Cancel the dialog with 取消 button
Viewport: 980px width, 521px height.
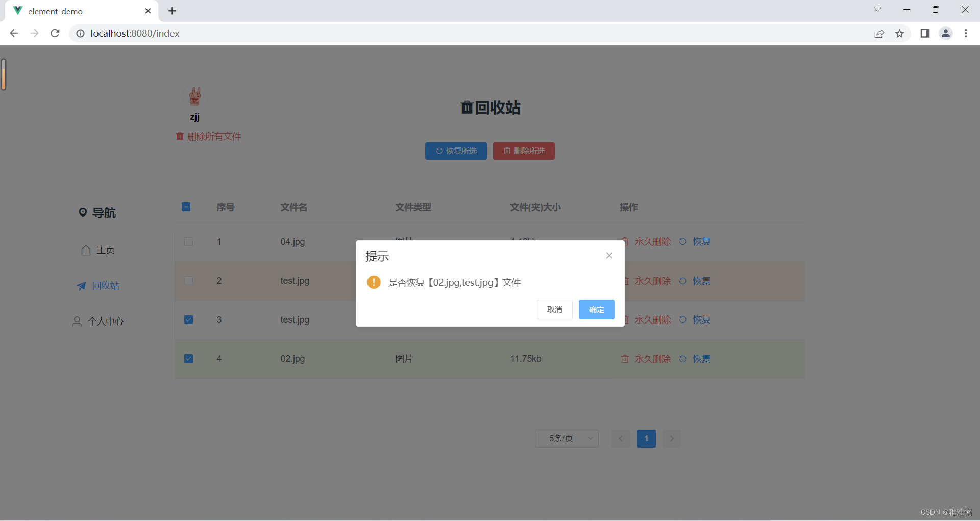click(x=554, y=309)
